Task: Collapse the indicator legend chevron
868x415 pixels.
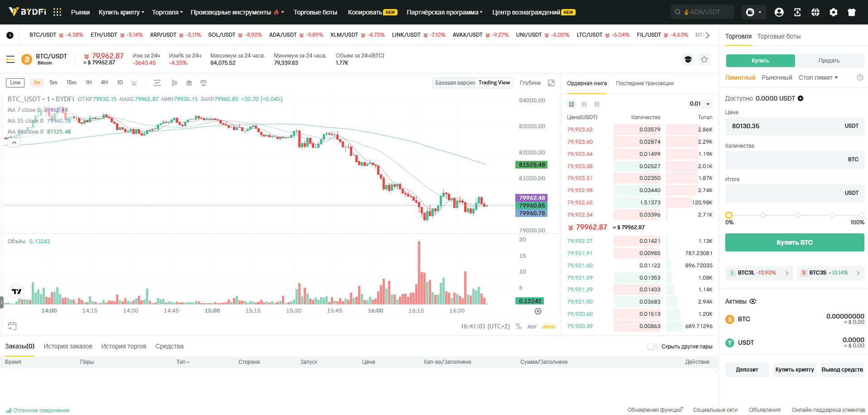Action: pos(14,143)
